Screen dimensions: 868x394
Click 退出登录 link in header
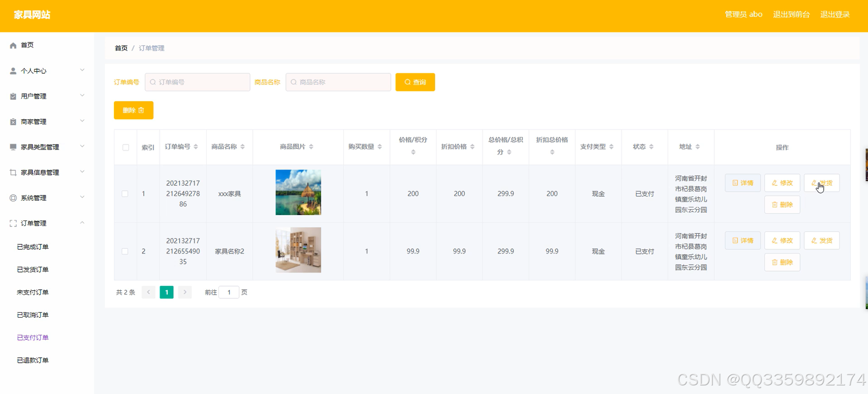point(835,14)
